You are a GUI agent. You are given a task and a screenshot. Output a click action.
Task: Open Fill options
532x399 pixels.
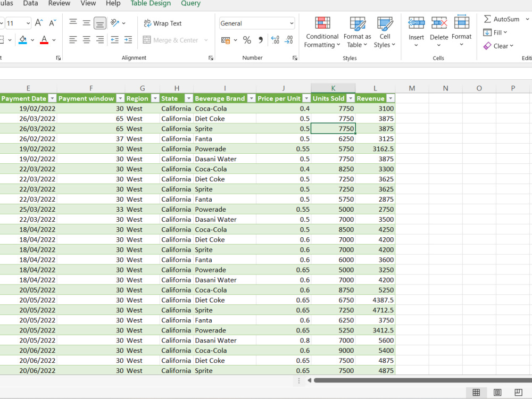point(495,32)
